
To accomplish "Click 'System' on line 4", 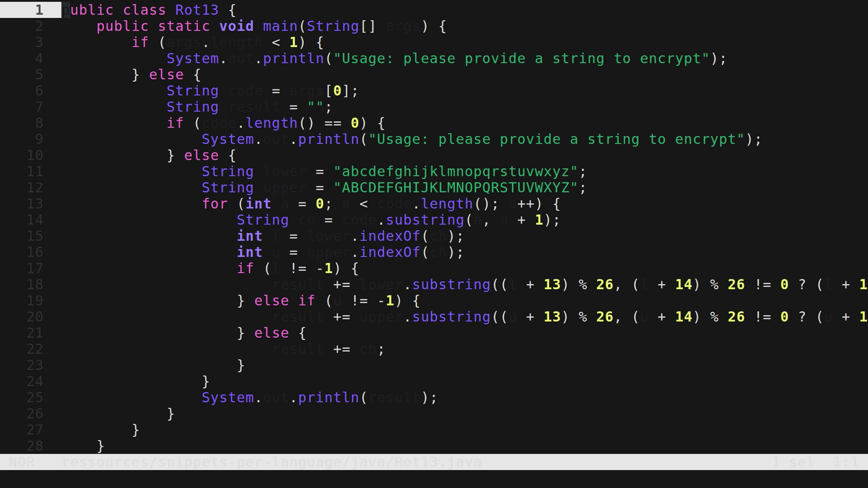I will click(193, 59).
